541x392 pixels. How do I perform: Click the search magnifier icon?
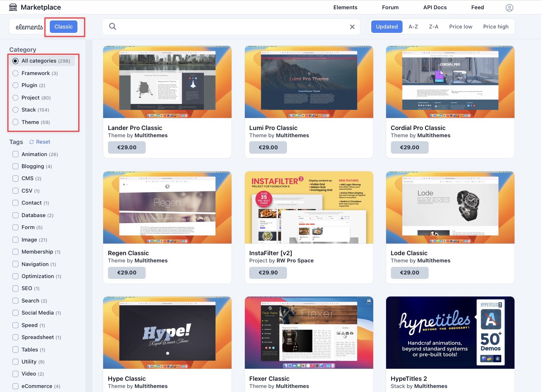click(x=113, y=26)
